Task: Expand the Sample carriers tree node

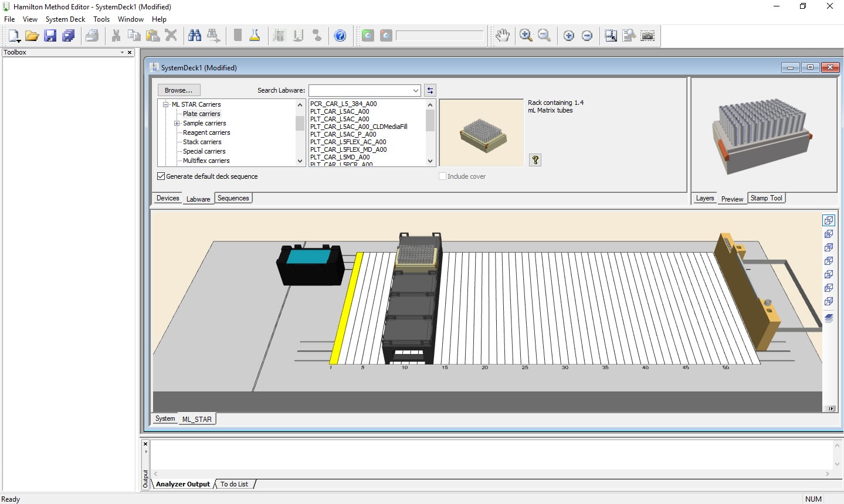Action: (x=177, y=123)
